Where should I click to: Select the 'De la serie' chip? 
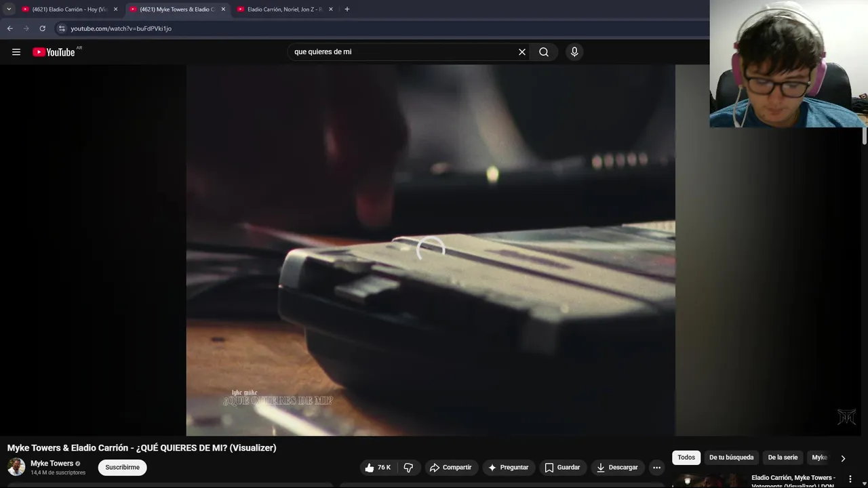click(783, 457)
